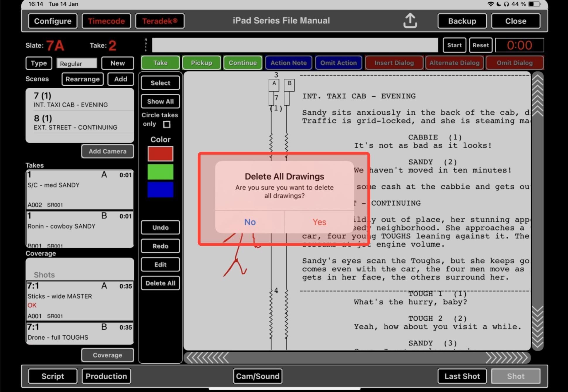Screen dimensions: 568x392
Task: Choose the red drawing color
Action: coord(160,154)
